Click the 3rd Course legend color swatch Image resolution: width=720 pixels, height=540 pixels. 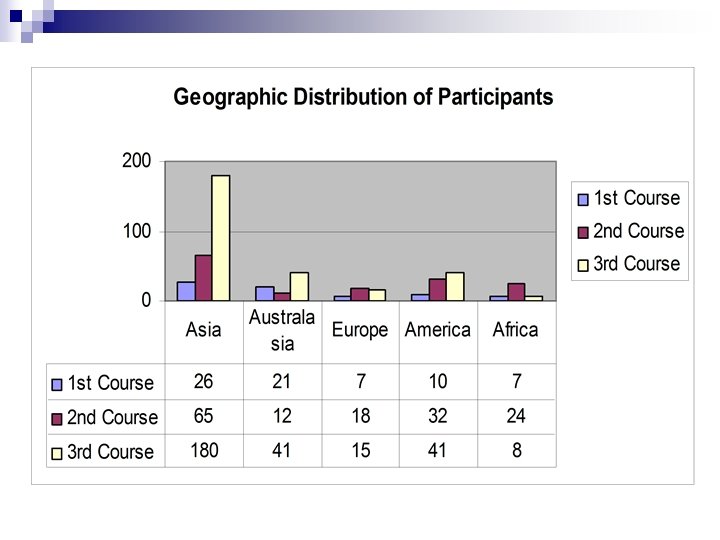(x=582, y=265)
